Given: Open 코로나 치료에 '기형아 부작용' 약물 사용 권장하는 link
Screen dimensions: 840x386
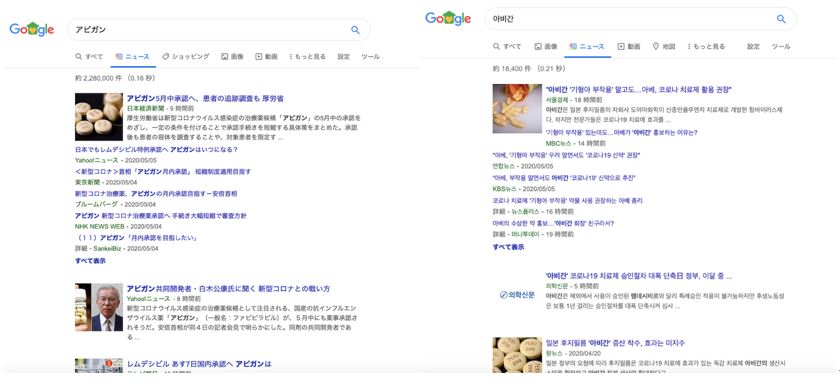Looking at the screenshot, I should point(567,201).
